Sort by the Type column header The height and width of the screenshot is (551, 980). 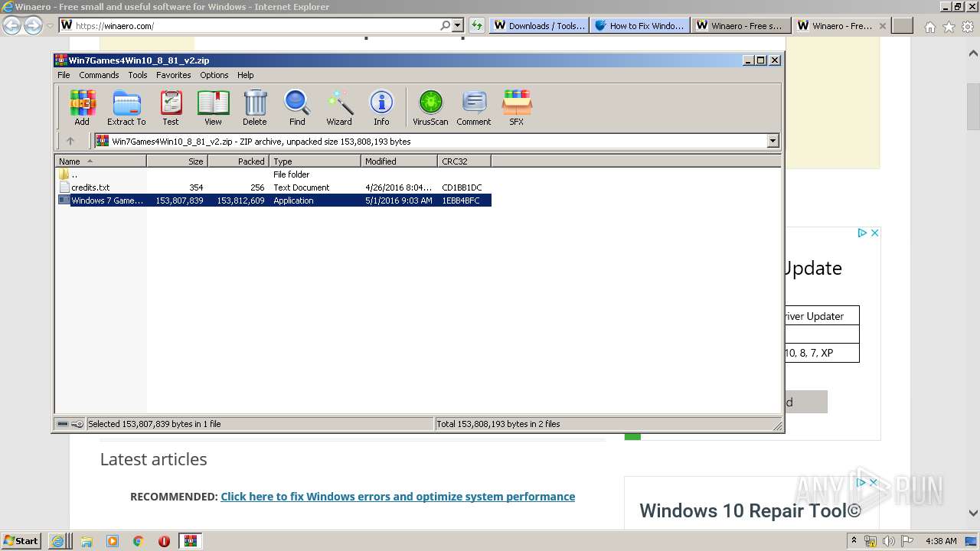click(x=315, y=161)
